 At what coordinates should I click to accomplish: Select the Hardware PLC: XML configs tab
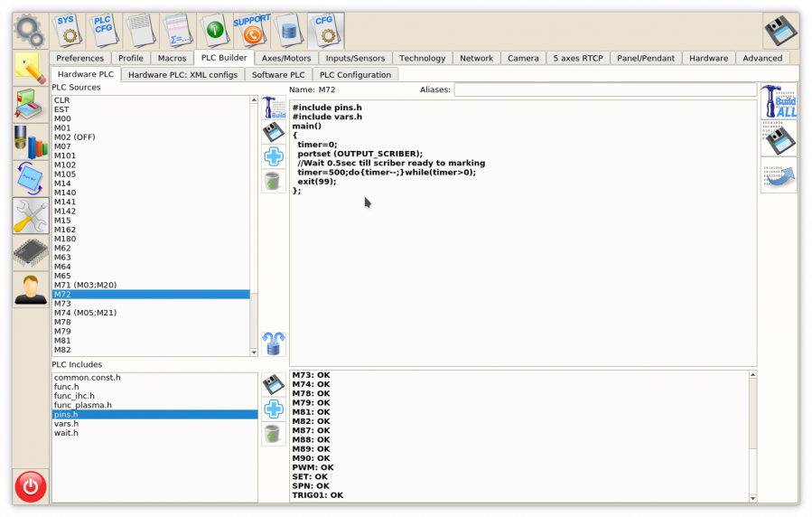pyautogui.click(x=182, y=75)
